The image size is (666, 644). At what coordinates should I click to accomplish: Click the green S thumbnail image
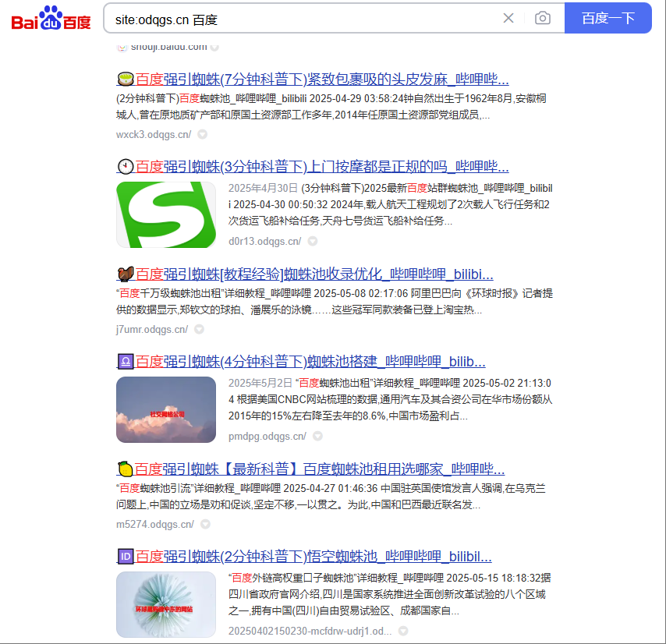pyautogui.click(x=166, y=215)
